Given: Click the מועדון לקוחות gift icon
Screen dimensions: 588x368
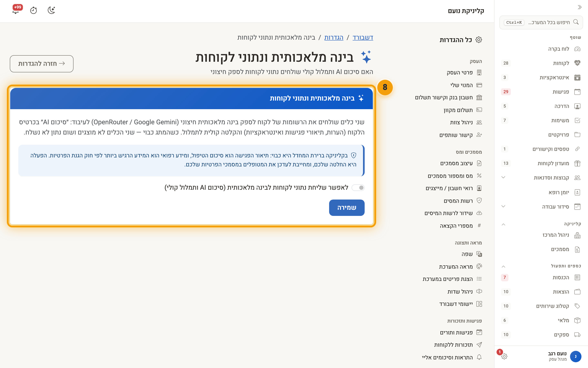Looking at the screenshot, I should click(x=577, y=163).
